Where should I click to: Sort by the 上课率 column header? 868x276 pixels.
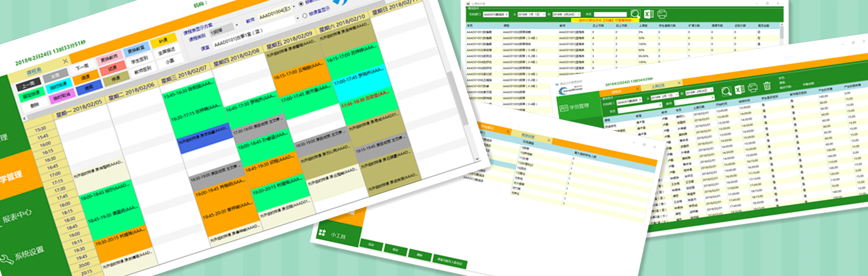[x=645, y=26]
